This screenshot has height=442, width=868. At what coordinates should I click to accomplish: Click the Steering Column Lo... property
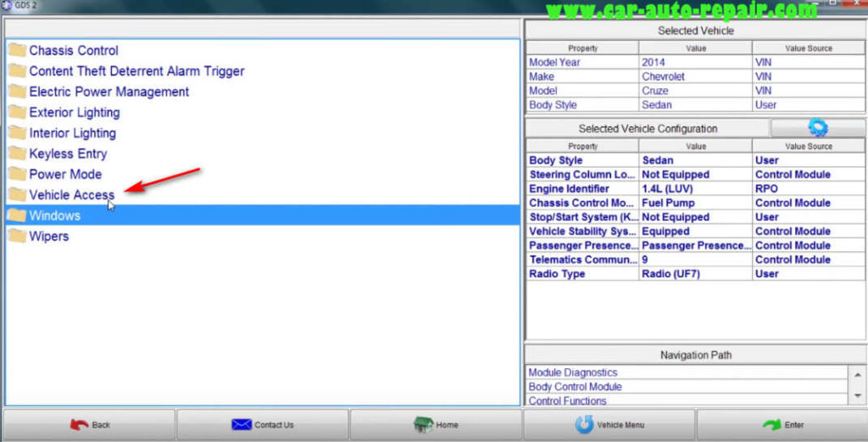click(x=582, y=175)
